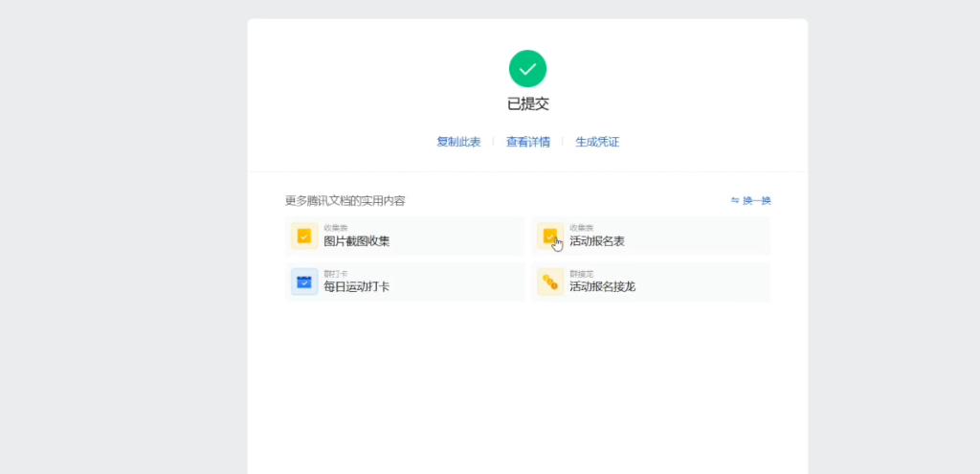Refresh suggestions with 换一换 text
Viewport: 980px width, 474px height.
(x=757, y=201)
